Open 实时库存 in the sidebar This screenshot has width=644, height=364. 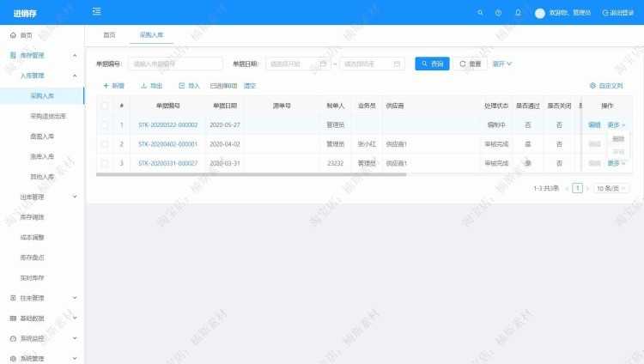(x=32, y=278)
